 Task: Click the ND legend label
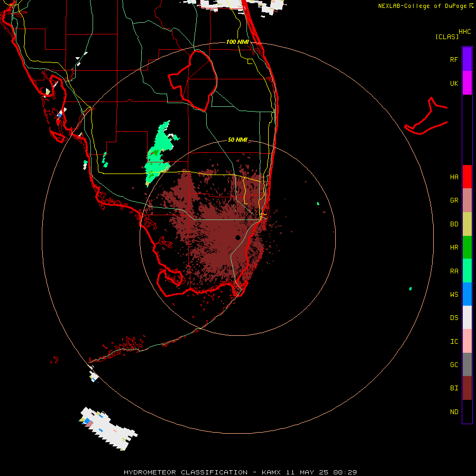454,412
